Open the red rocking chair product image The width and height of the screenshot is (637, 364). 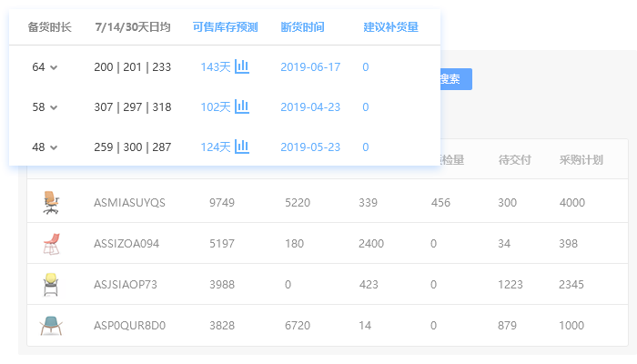click(x=50, y=244)
